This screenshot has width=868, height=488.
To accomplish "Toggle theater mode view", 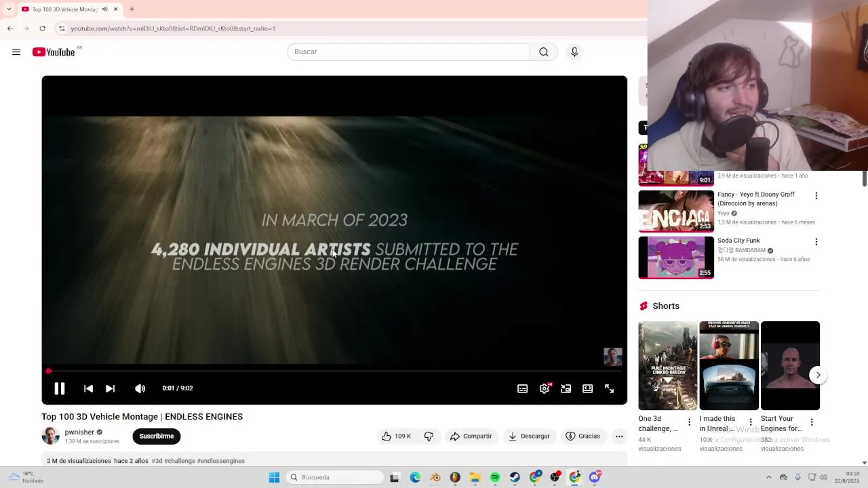I will (x=587, y=388).
